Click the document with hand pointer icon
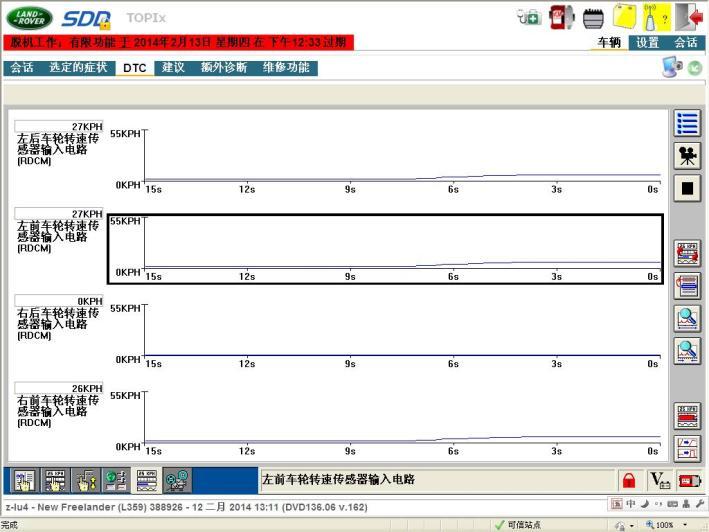Viewport: 709px width, 532px height. 24,480
